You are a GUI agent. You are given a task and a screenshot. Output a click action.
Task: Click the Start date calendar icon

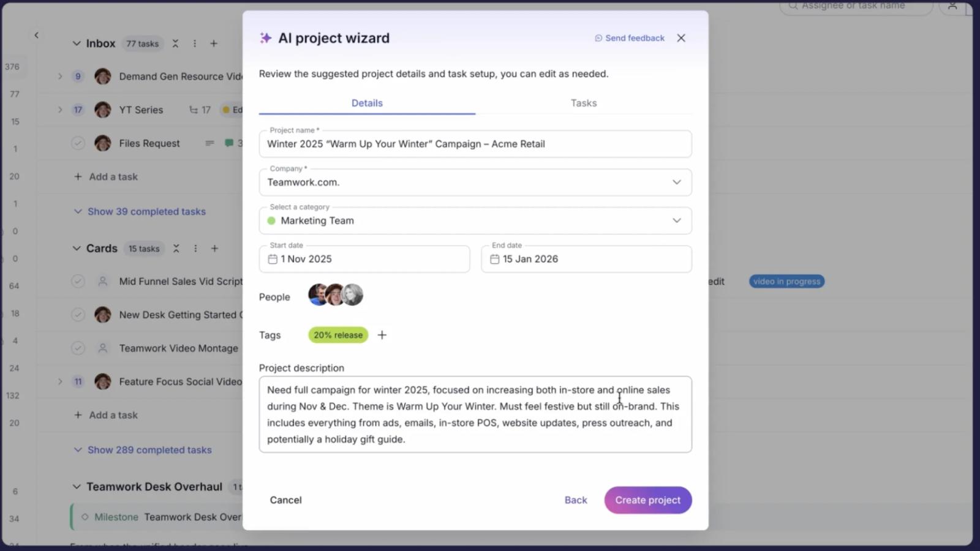point(273,259)
